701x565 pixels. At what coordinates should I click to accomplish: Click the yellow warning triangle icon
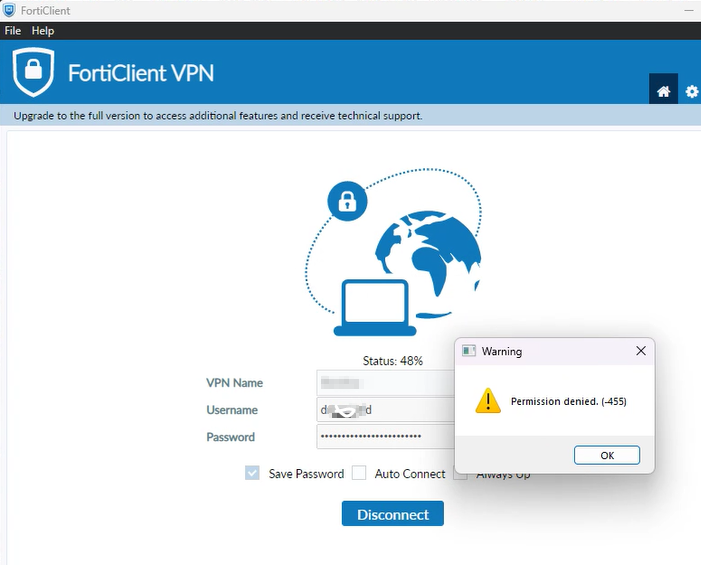click(x=487, y=402)
